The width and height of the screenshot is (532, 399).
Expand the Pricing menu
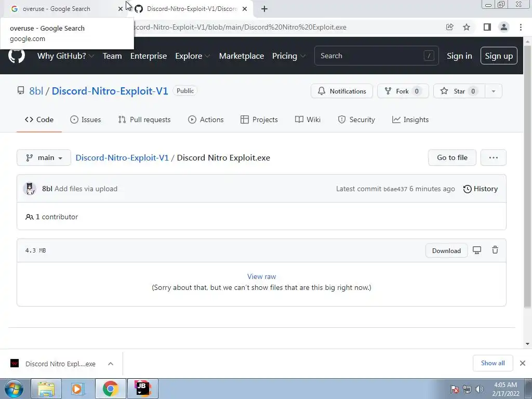[289, 56]
